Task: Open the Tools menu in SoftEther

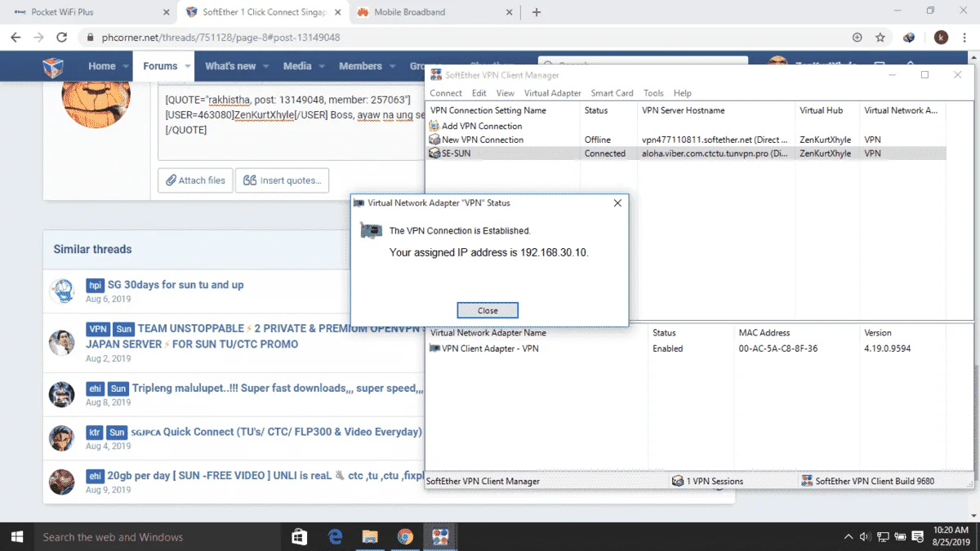Action: pos(653,93)
